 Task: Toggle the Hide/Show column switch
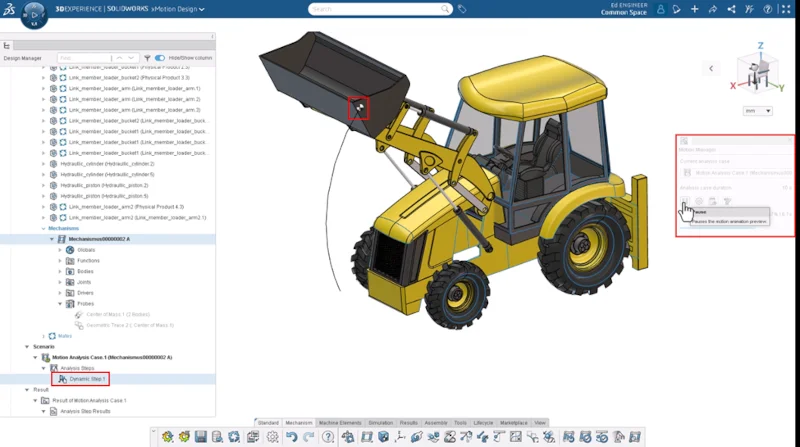(x=160, y=58)
